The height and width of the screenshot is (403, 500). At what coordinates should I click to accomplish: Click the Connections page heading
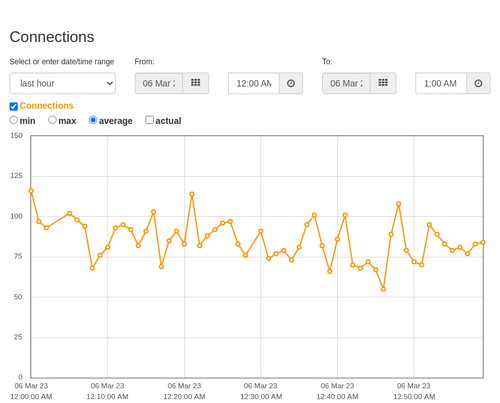(x=52, y=37)
